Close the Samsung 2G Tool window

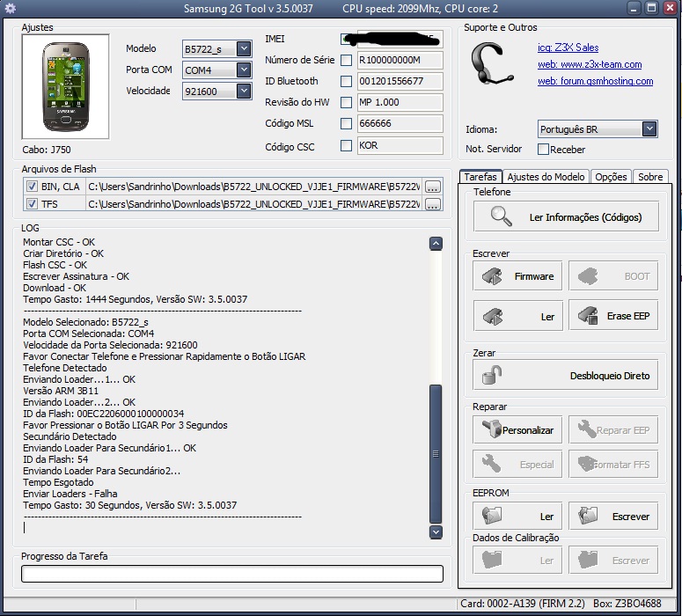coord(670,8)
